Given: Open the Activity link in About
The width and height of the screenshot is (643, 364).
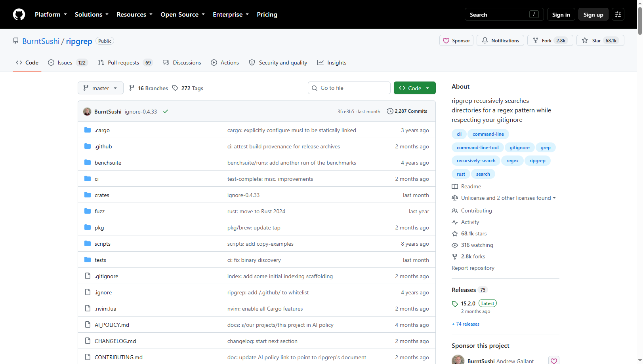Looking at the screenshot, I should click(x=466, y=222).
